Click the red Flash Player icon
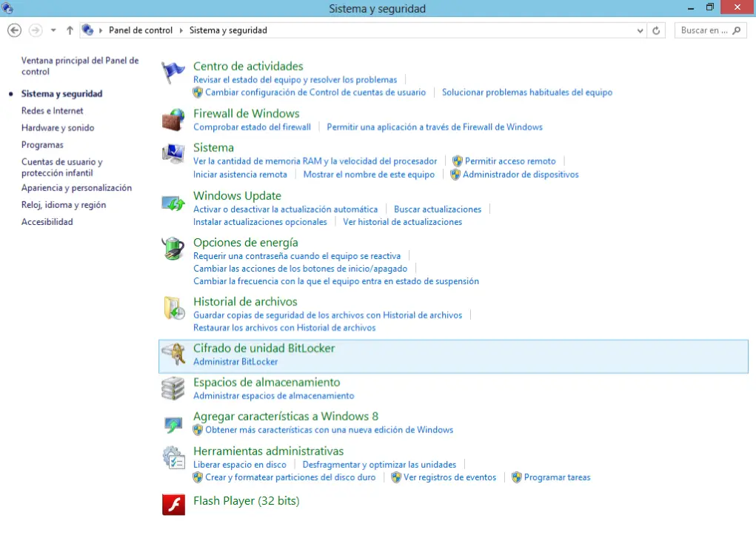The image size is (756, 538). pyautogui.click(x=173, y=505)
